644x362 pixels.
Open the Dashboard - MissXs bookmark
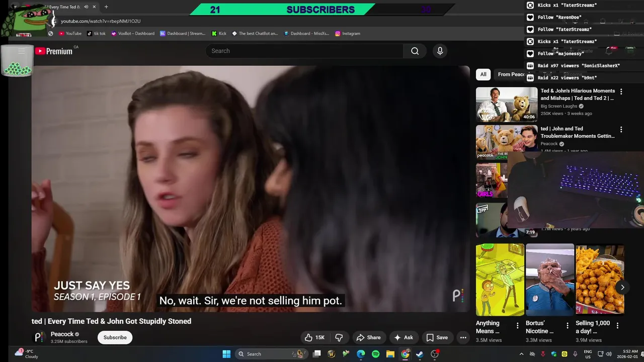coord(306,33)
